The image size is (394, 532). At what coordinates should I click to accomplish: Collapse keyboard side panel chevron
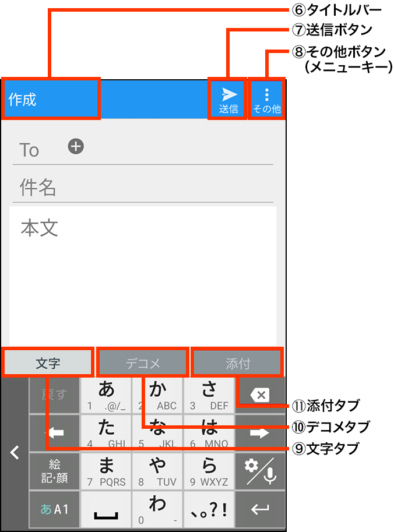[15, 453]
